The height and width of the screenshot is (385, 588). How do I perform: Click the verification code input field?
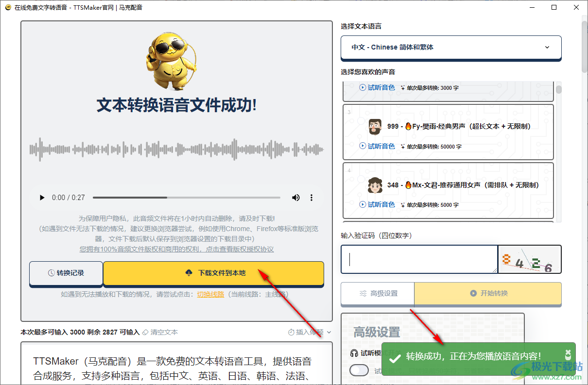pos(419,259)
